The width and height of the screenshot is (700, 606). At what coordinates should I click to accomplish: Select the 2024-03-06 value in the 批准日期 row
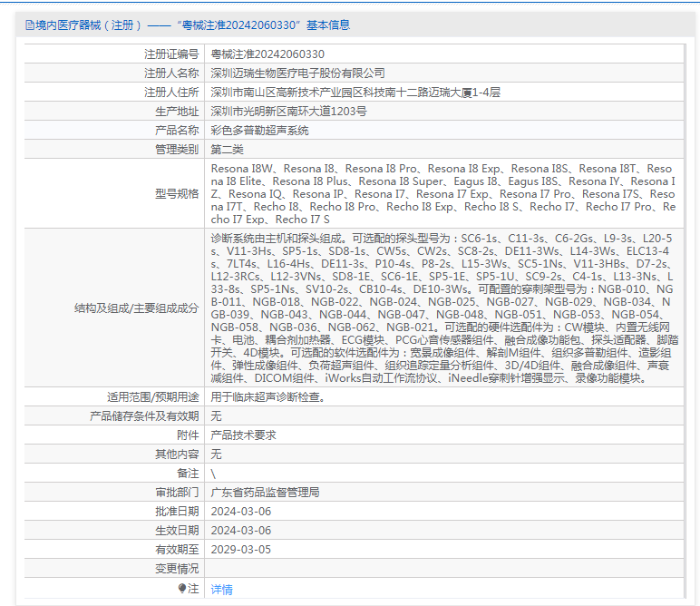point(241,512)
